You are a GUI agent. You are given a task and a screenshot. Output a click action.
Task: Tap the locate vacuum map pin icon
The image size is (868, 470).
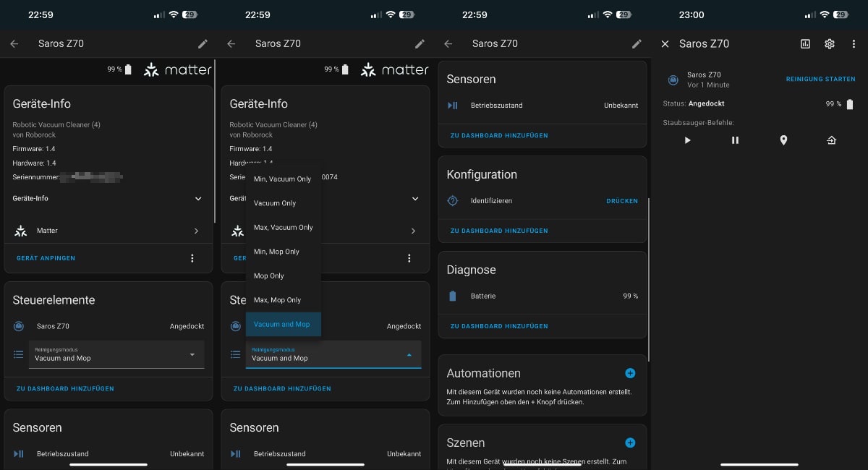tap(783, 140)
